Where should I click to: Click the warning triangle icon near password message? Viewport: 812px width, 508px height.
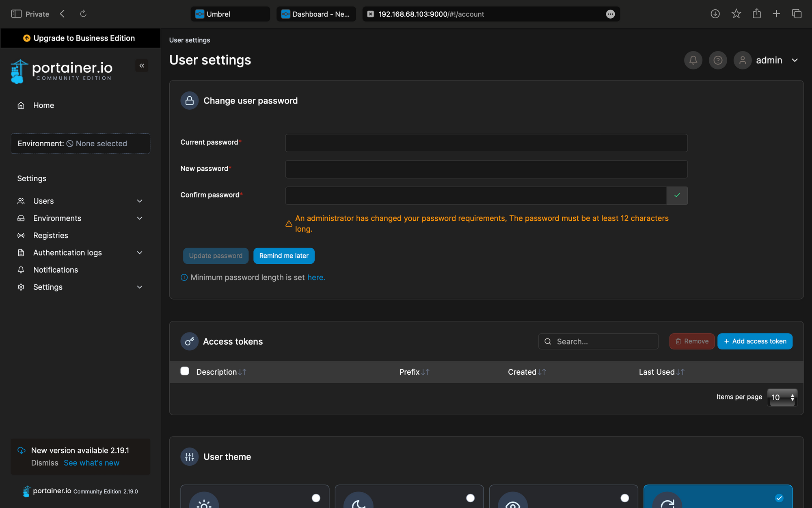pos(289,223)
